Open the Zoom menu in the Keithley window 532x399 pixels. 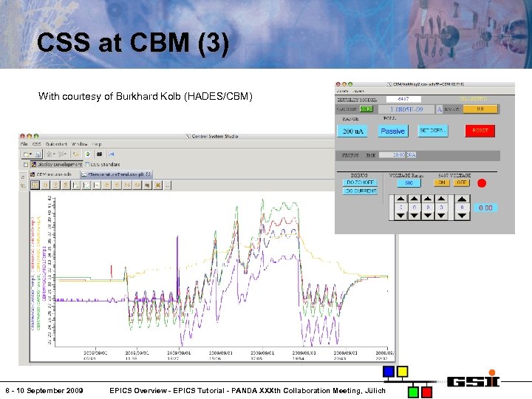point(342,91)
